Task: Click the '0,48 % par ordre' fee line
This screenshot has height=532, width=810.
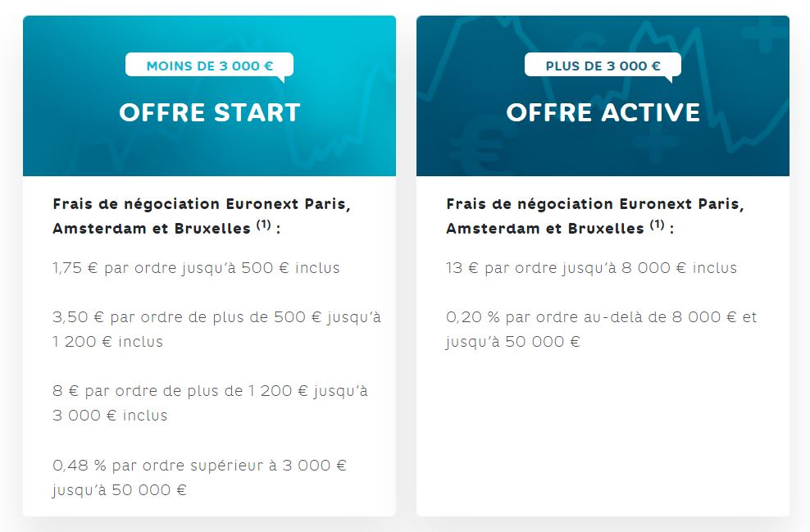Action: click(x=199, y=477)
